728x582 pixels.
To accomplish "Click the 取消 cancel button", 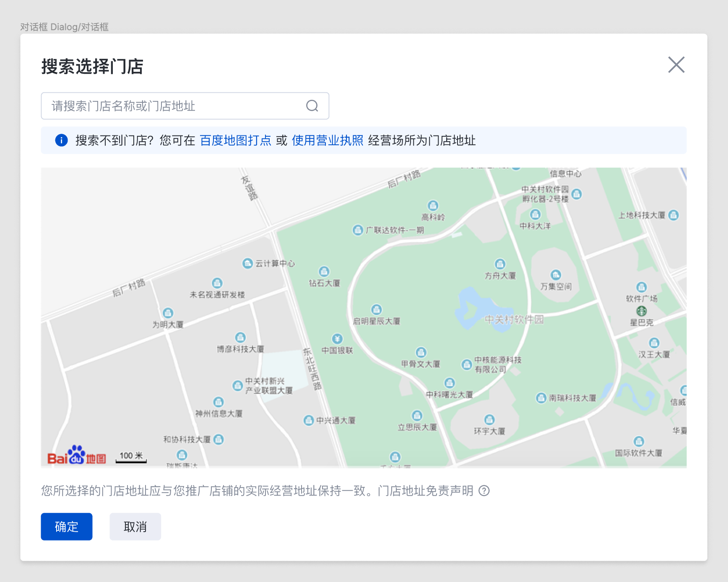I will pos(135,527).
